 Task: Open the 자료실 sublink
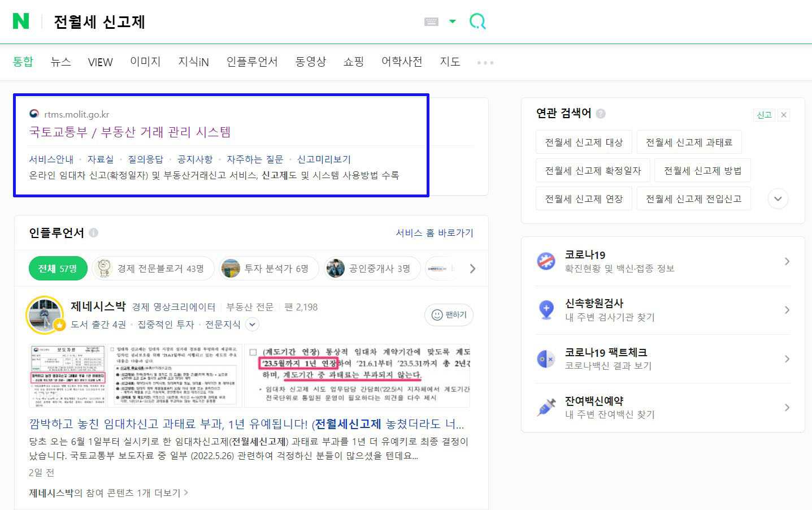[x=101, y=159]
